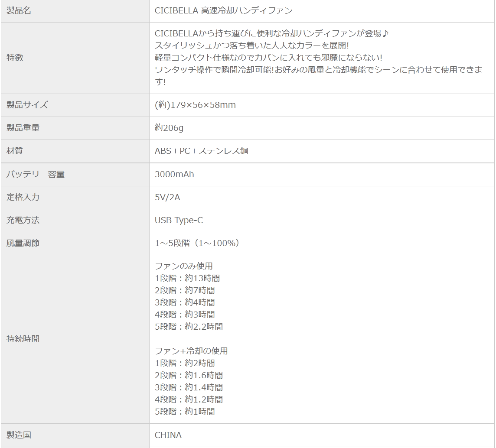
Task: Click the 2段階：約7時間 line
Action: click(x=185, y=290)
